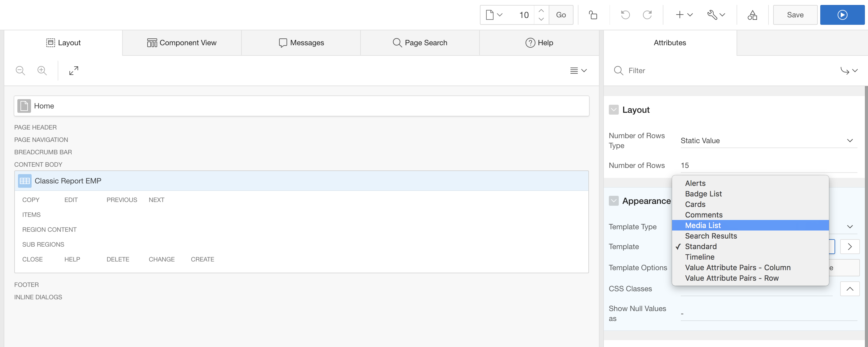
Task: Run the page with play button
Action: (842, 15)
